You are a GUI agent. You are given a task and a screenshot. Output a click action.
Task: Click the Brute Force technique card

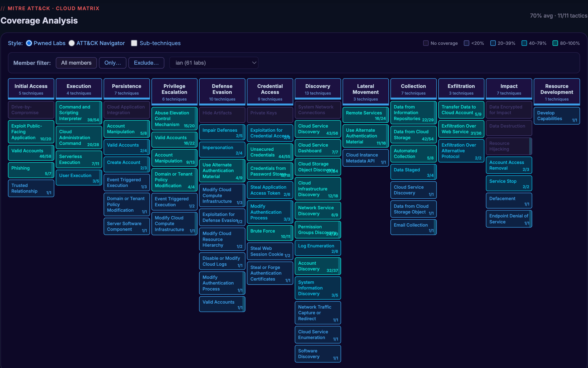(x=270, y=233)
